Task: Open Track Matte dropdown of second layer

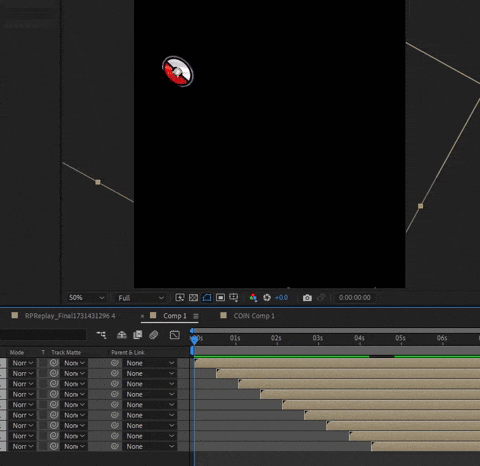Action: [x=74, y=373]
